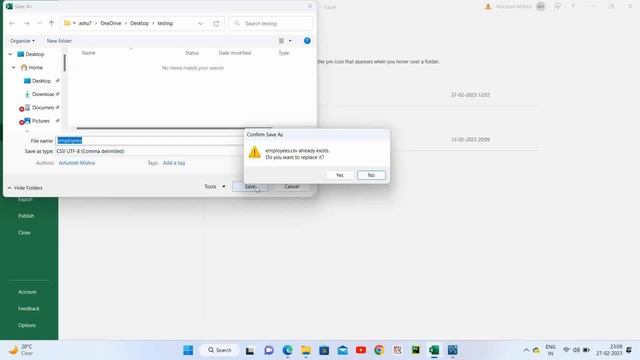
Task: Open the Recent locations chevron
Action: click(x=39, y=23)
